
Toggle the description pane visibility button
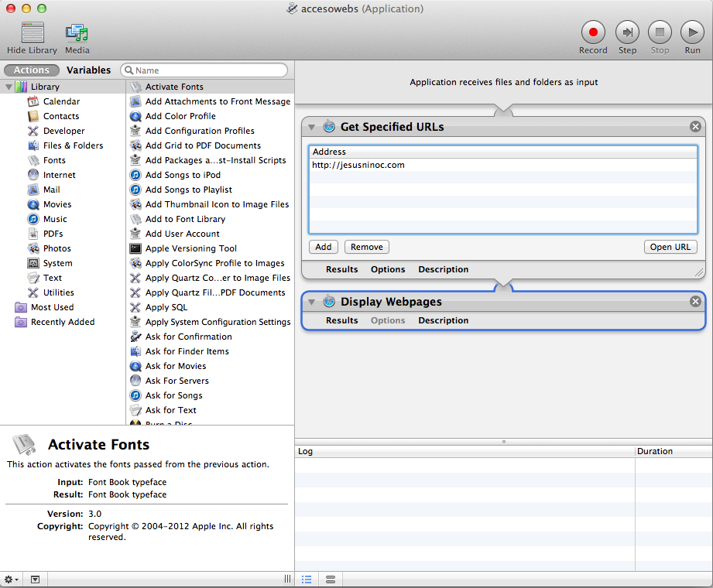[35, 579]
